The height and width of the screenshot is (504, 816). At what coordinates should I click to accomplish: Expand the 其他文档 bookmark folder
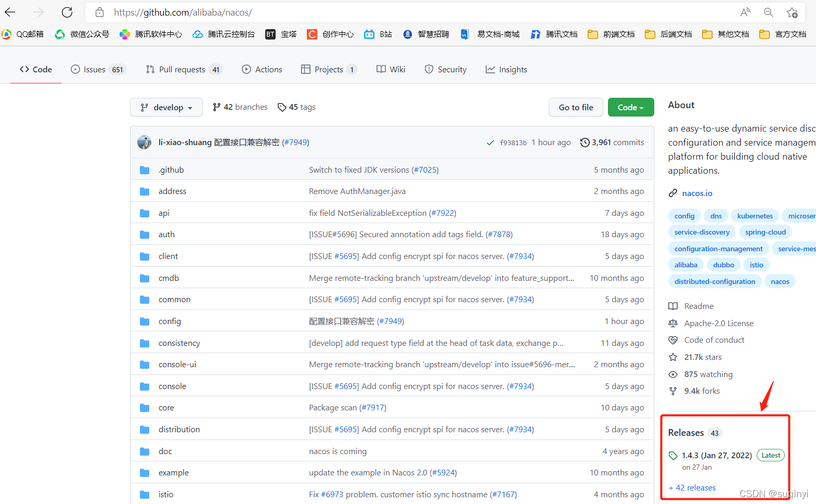(726, 34)
